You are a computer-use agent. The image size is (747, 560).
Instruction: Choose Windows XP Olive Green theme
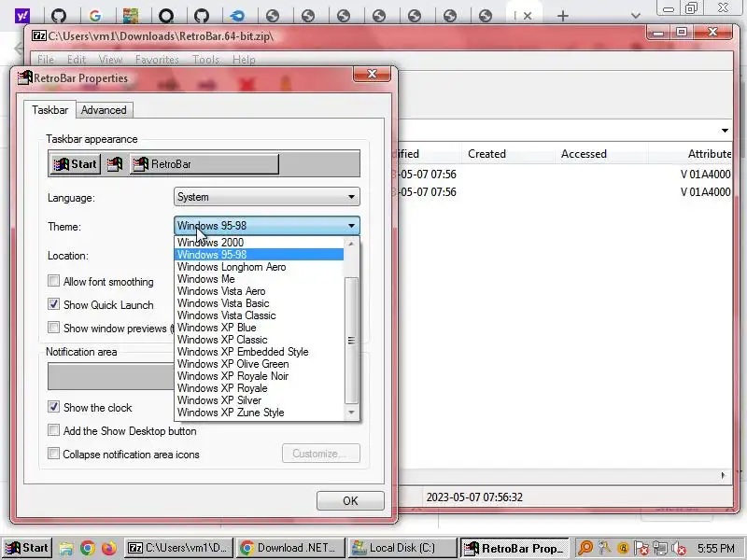[260, 364]
